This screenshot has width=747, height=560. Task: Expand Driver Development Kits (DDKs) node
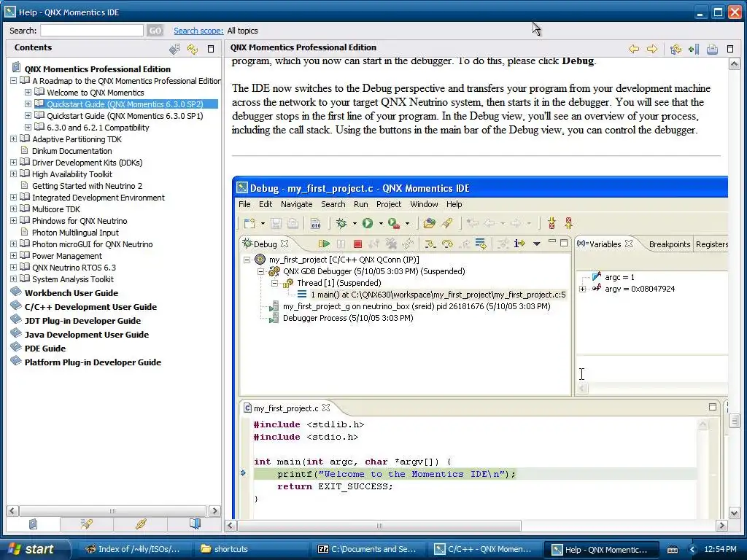pyautogui.click(x=13, y=163)
